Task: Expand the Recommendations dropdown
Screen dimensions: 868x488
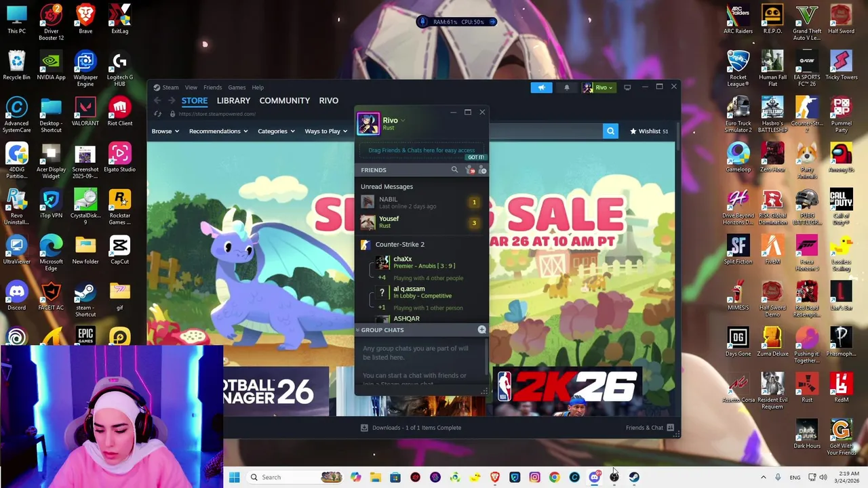Action: tap(218, 131)
